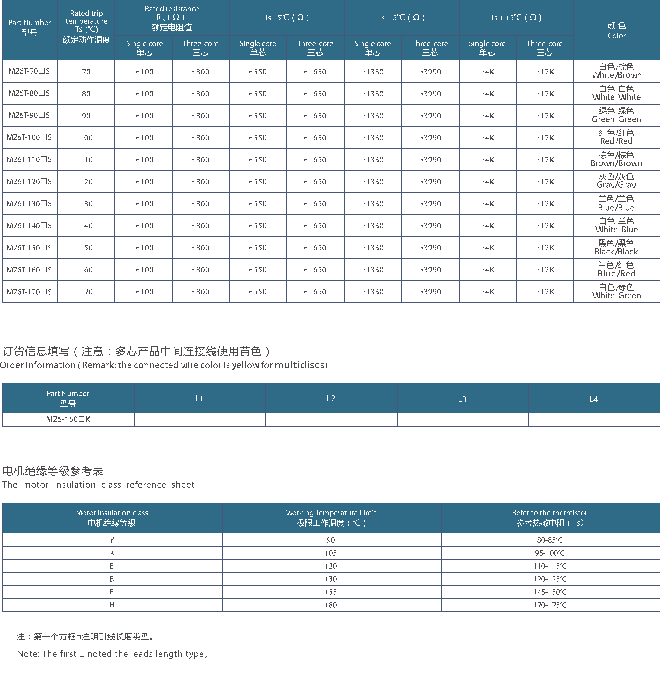Click the Working temperature limit header
Image resolution: width=660 pixels, height=682 pixels.
tap(331, 517)
